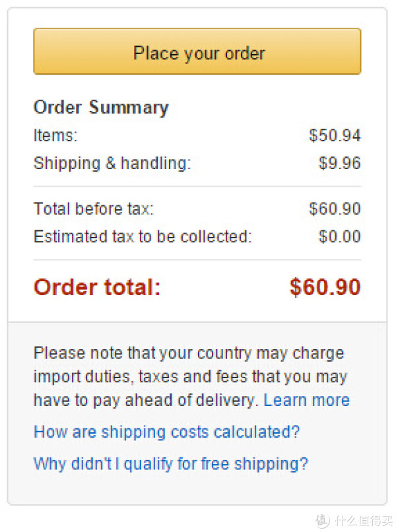
Task: Click the $9.96 shipping amount
Action: pos(339,163)
